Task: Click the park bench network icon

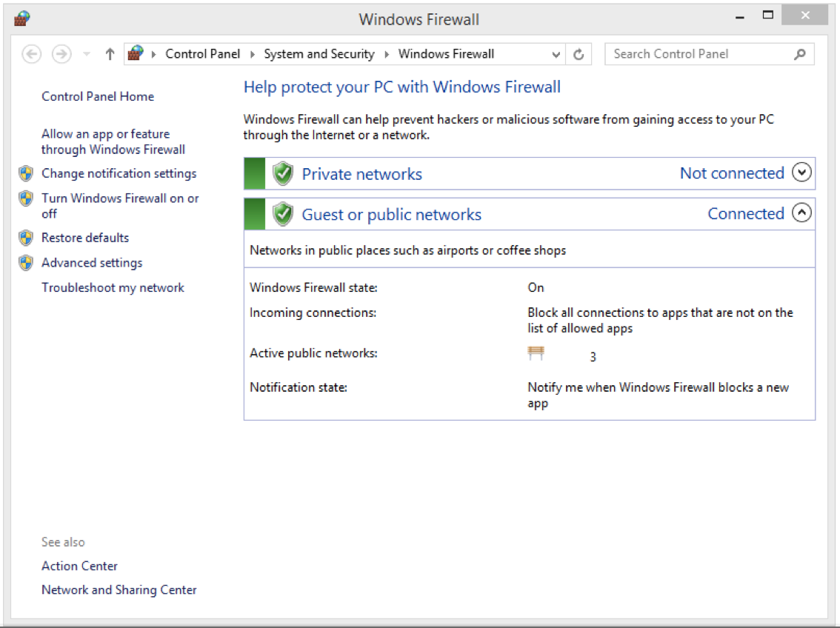Action: 536,353
